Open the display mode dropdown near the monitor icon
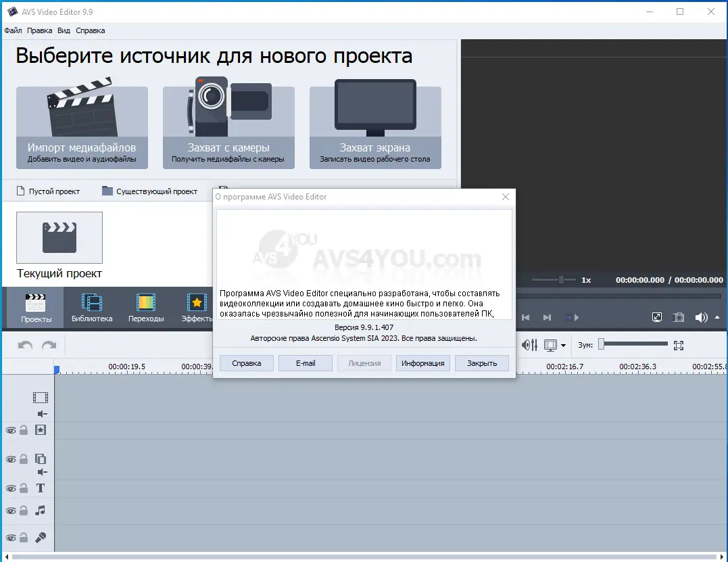This screenshot has height=562, width=728. click(563, 345)
